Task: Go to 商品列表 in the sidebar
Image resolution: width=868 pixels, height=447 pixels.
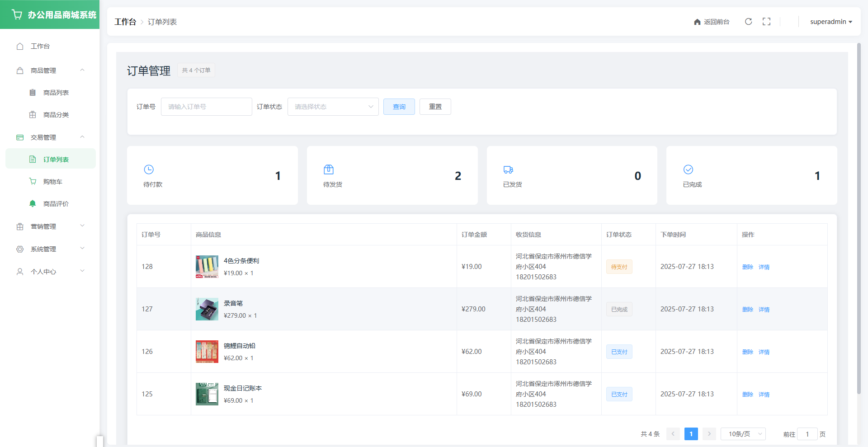Action: 56,93
